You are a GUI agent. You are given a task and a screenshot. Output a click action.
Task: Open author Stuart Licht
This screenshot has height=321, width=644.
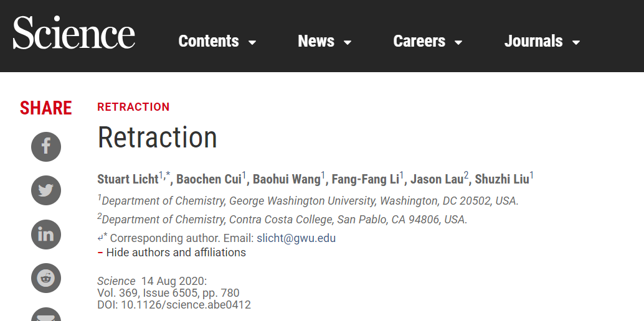click(128, 179)
